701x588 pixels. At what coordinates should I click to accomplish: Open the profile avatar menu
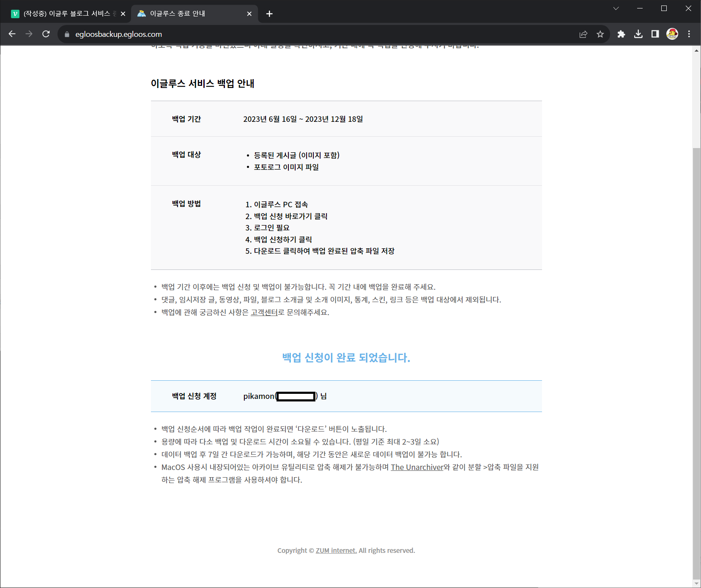pyautogui.click(x=672, y=34)
